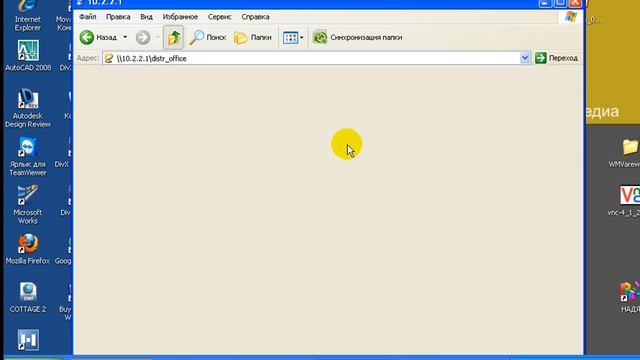Select the Internet Explorer desktop icon
Viewport: 640px width, 360px height.
(27, 16)
